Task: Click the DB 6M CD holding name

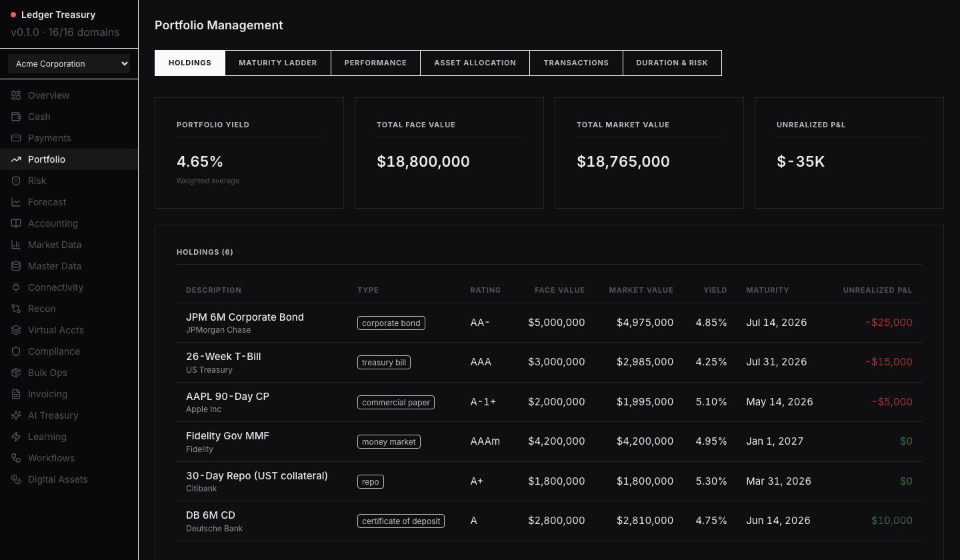Action: [x=211, y=515]
